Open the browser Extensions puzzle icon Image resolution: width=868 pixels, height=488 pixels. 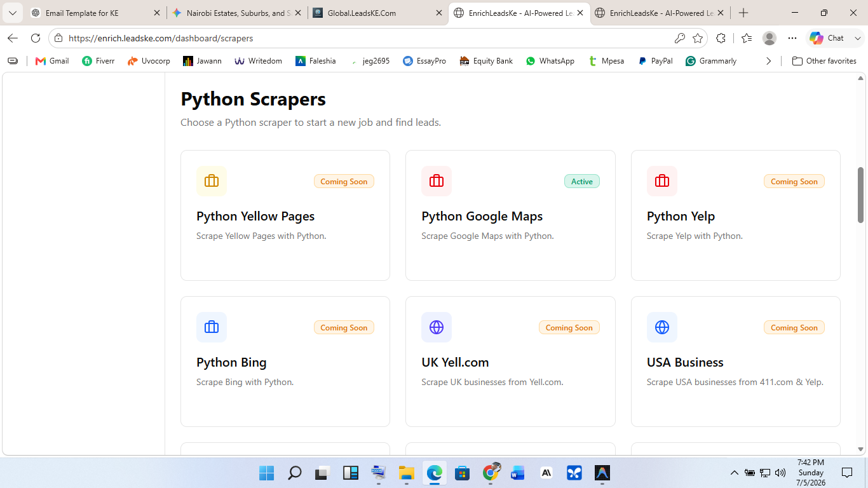pyautogui.click(x=721, y=38)
